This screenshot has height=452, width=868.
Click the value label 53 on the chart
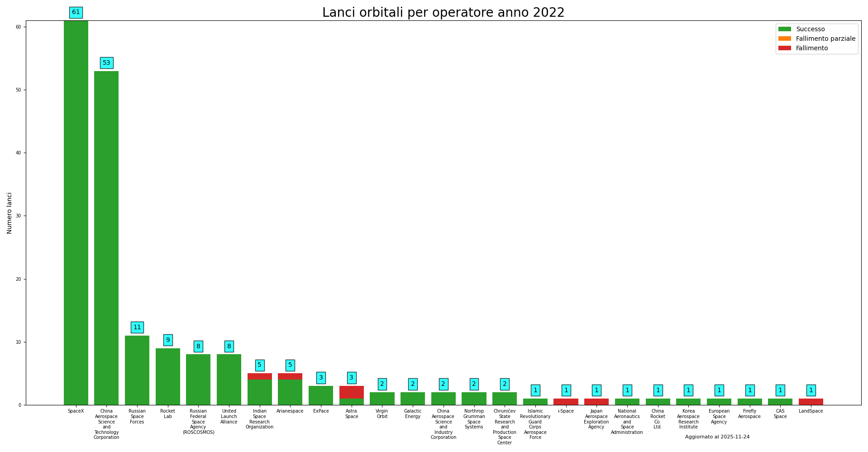point(106,63)
